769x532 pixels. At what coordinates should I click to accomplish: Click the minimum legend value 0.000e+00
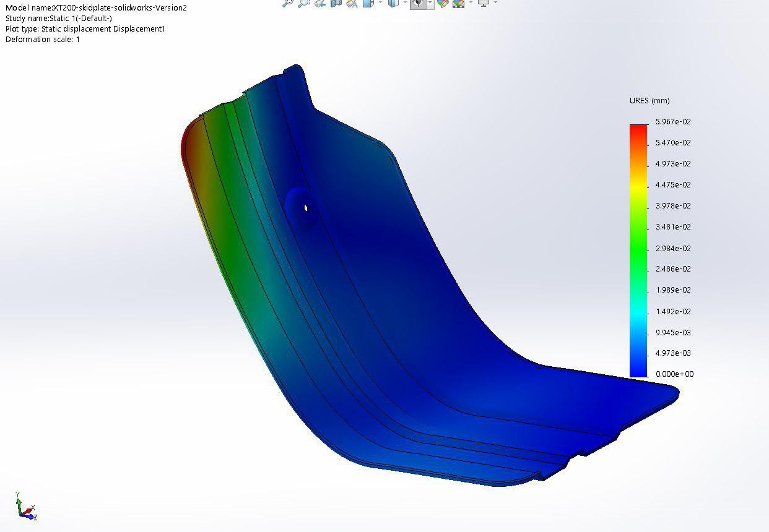tap(674, 374)
